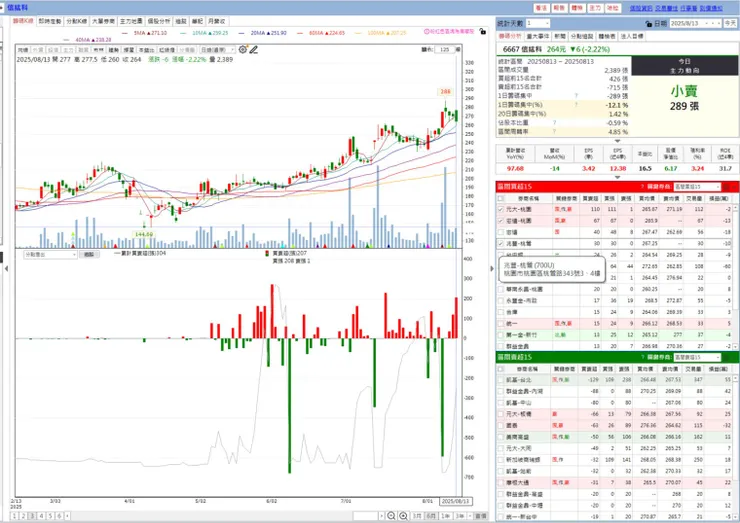Click the MA lock icon above chart
Screen dimensions: 740x523
482,31
